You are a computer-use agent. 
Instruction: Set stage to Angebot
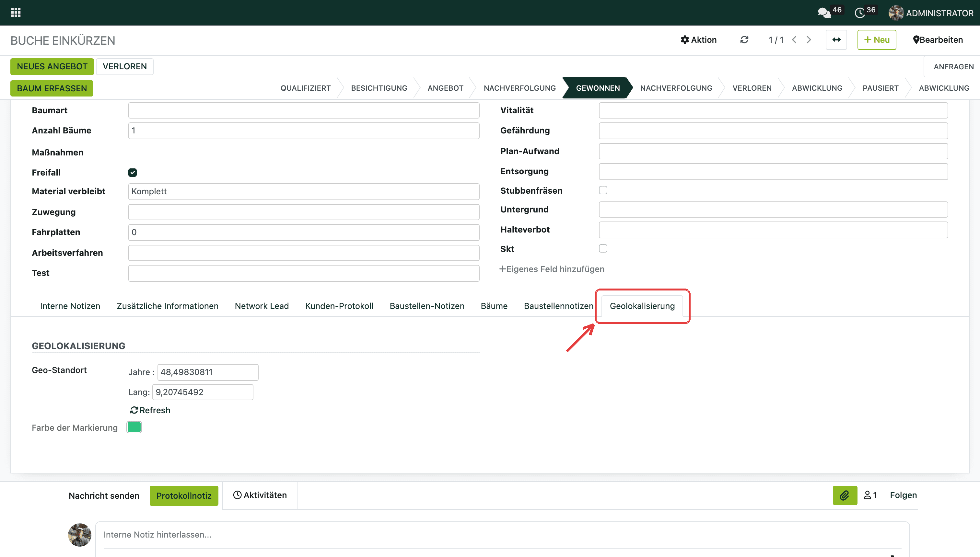pyautogui.click(x=445, y=88)
